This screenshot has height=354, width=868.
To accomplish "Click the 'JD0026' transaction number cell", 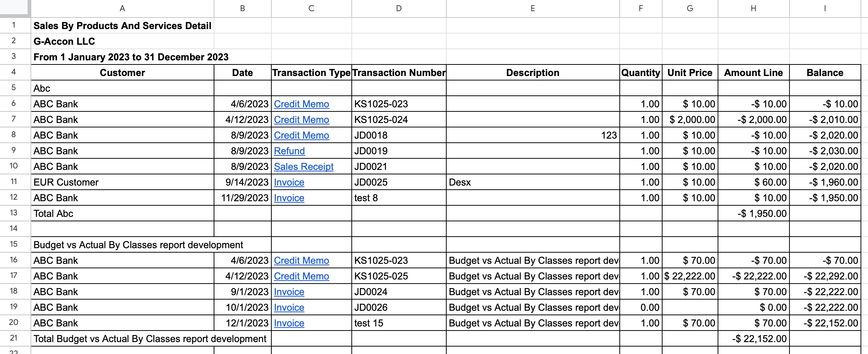I will click(399, 307).
